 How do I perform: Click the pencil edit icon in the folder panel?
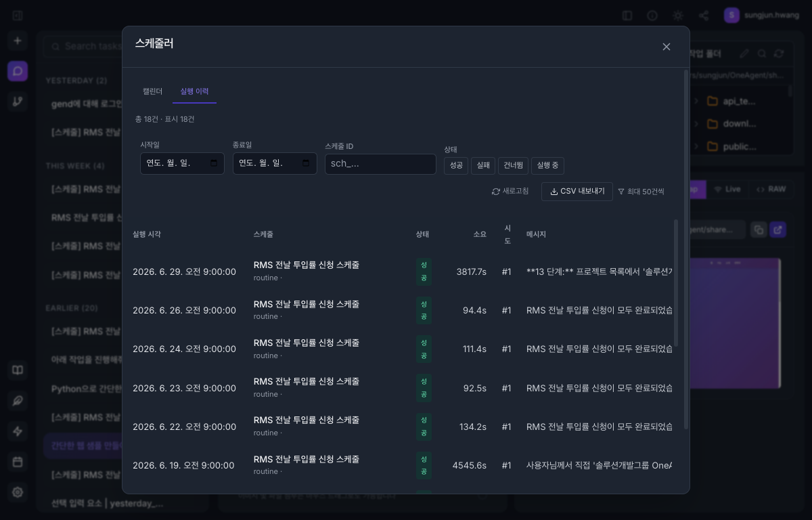(744, 53)
